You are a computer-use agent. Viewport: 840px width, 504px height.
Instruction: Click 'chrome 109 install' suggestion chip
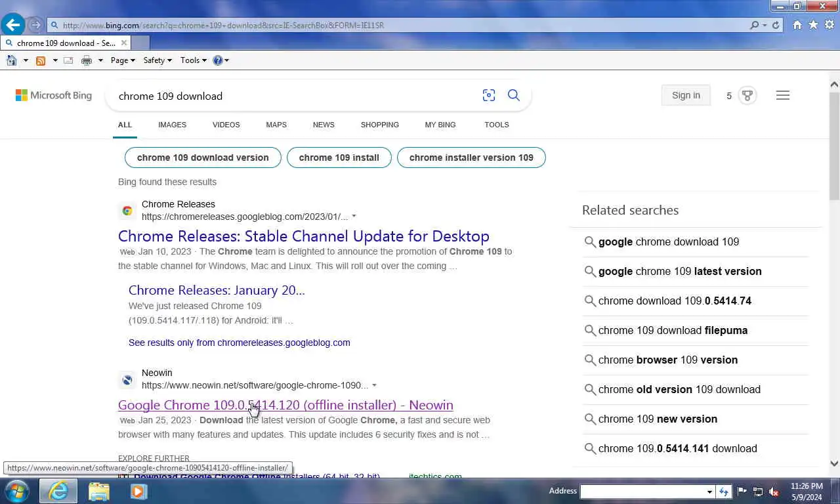(339, 157)
